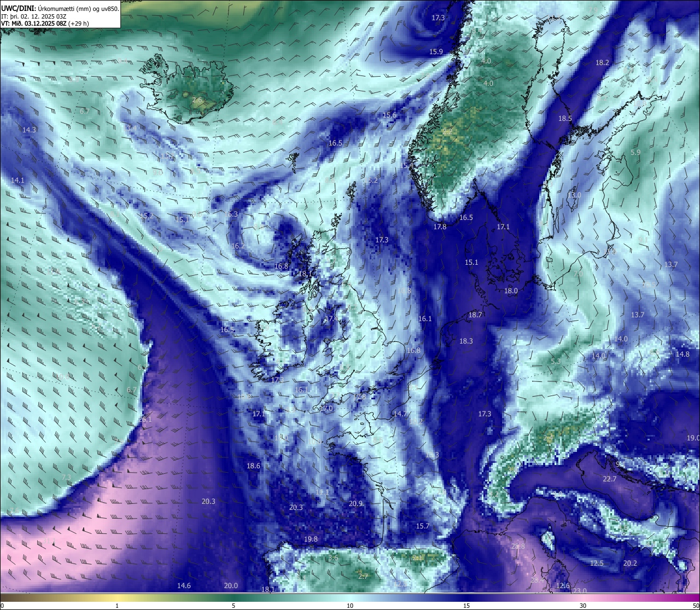The image size is (700, 610).
Task: Click the 5.3 value on the map
Action: 556,362
